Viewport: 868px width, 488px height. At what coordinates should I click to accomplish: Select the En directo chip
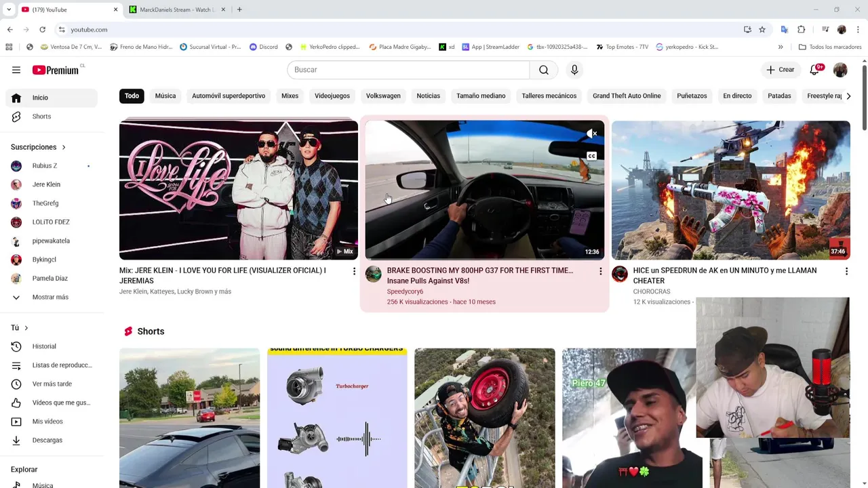(737, 96)
